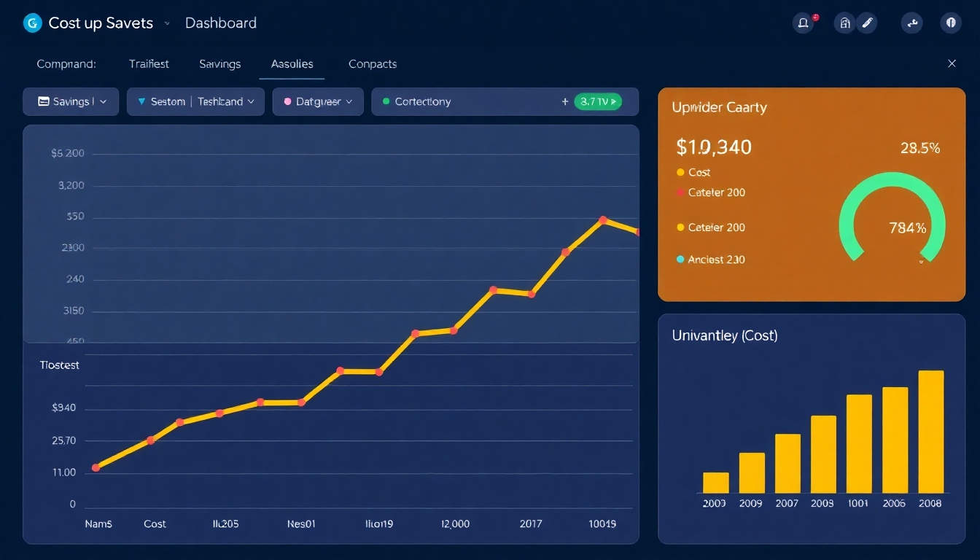Switch to the Savings tab
This screenshot has height=560, width=980.
[x=219, y=64]
